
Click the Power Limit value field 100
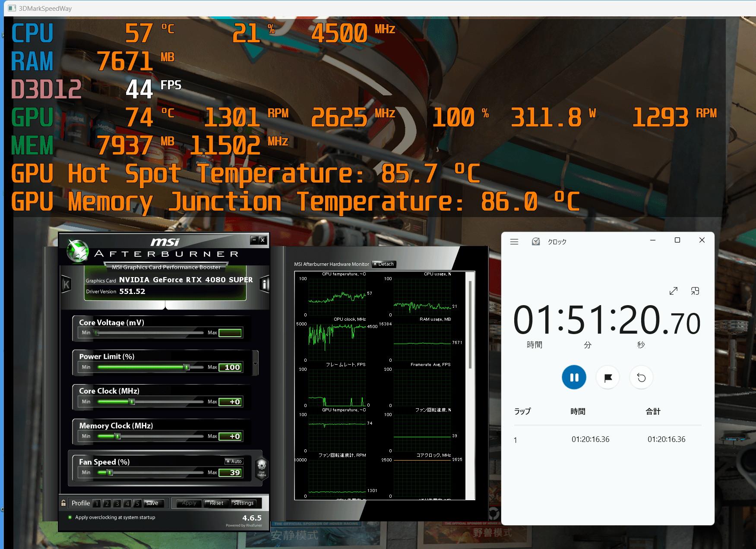click(x=230, y=367)
